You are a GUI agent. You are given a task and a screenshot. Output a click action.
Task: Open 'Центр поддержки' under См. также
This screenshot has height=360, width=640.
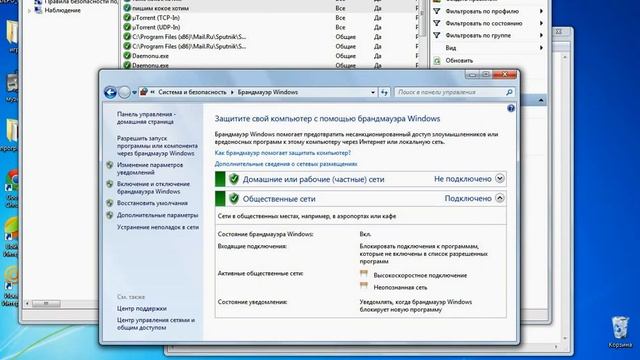(142, 309)
